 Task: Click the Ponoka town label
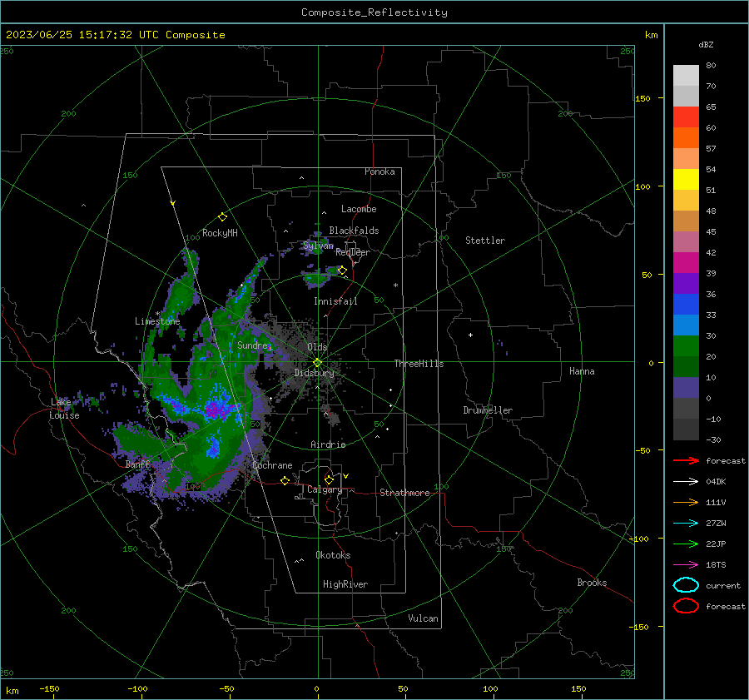point(379,171)
